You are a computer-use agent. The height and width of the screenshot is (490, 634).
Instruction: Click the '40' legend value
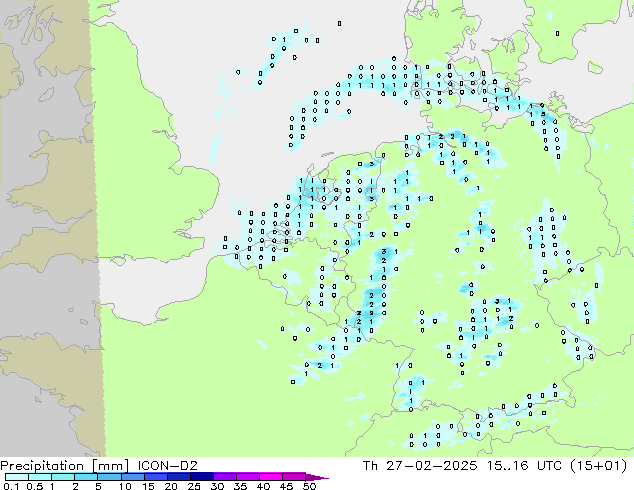click(x=264, y=486)
